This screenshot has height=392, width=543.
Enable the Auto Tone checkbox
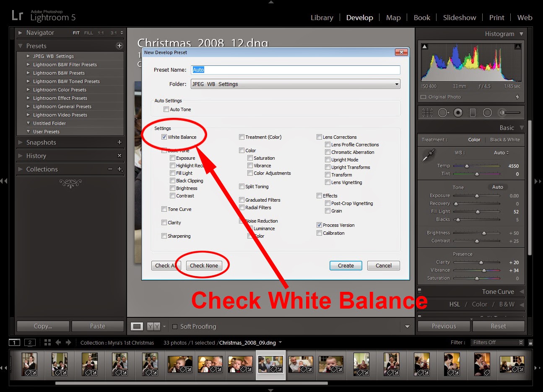click(166, 109)
